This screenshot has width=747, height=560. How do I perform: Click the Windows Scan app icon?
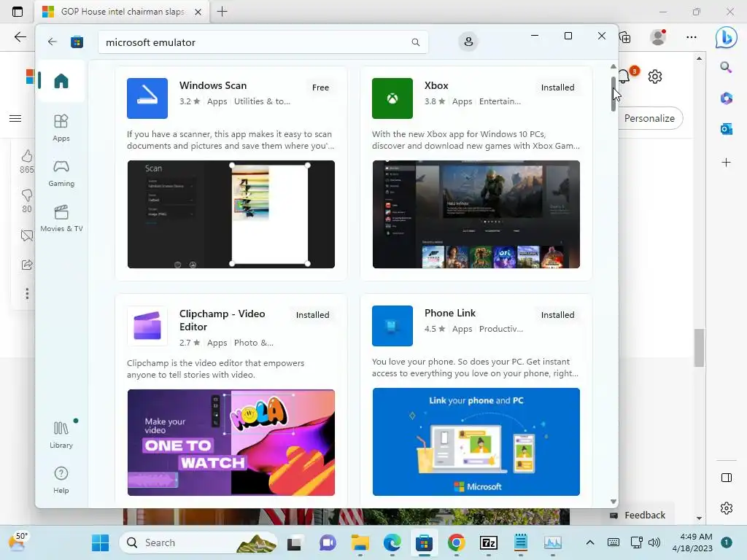[147, 98]
